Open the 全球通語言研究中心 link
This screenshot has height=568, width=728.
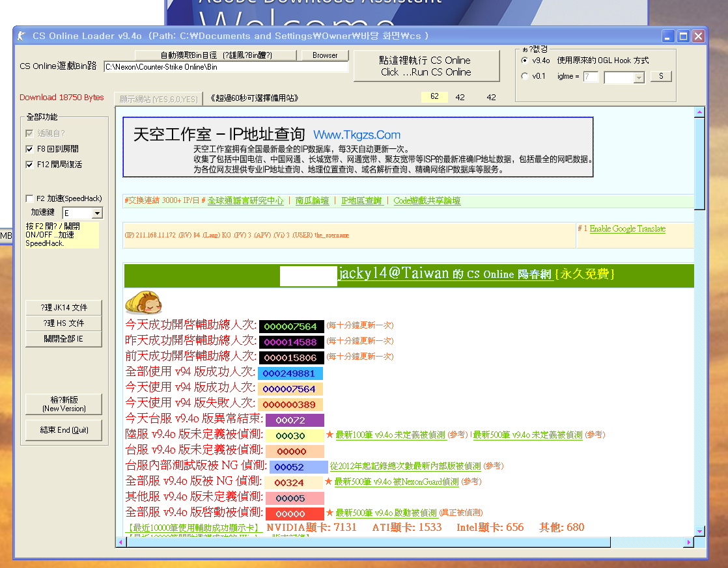[245, 200]
